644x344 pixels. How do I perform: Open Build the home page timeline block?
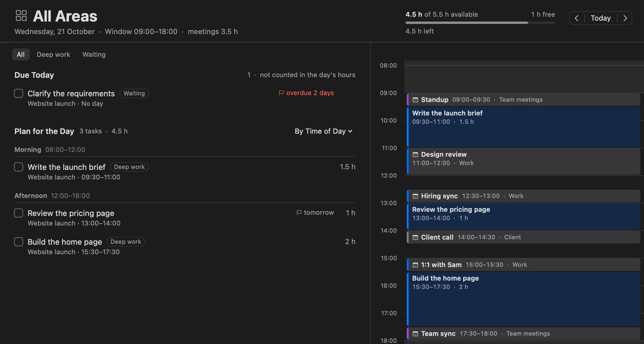(x=524, y=299)
